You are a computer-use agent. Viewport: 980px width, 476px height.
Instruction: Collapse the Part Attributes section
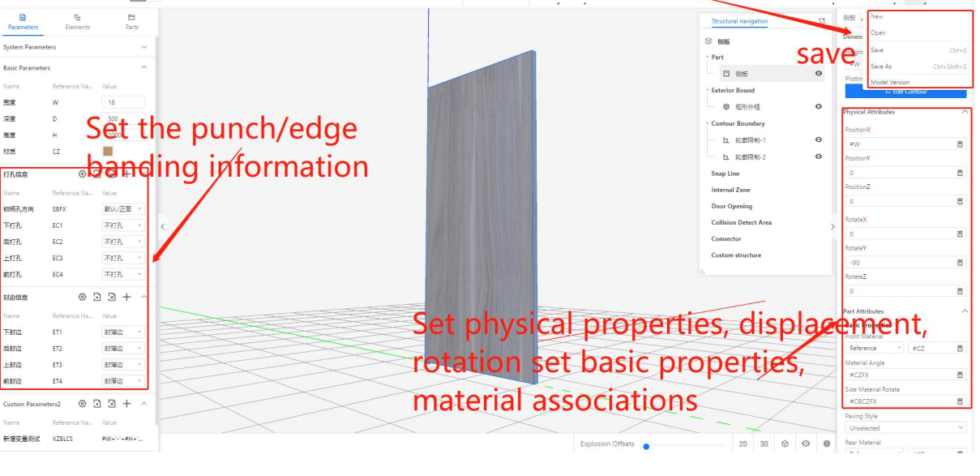coord(965,311)
